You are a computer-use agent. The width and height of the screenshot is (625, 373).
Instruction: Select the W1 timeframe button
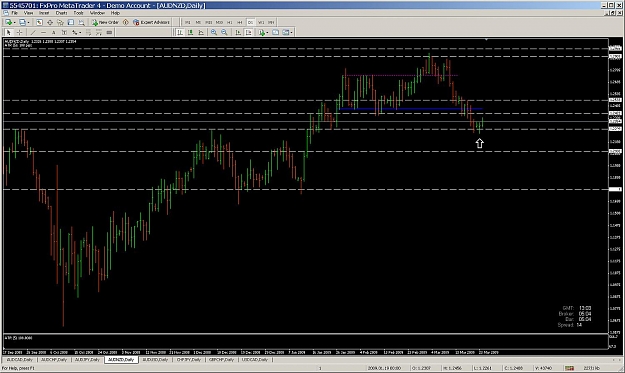261,22
